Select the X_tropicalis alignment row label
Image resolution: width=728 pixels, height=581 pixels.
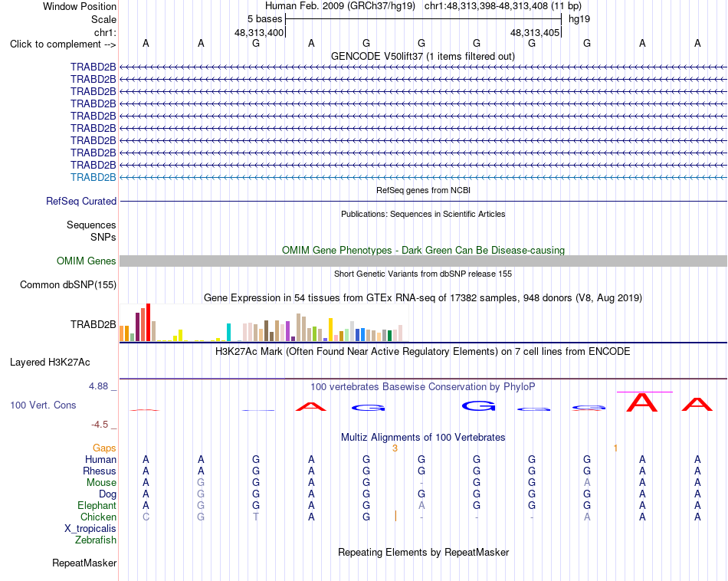pos(90,529)
